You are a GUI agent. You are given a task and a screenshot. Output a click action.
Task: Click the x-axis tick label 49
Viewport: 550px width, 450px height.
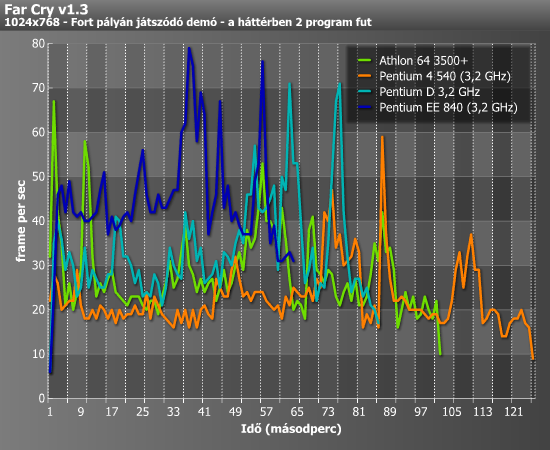click(235, 411)
